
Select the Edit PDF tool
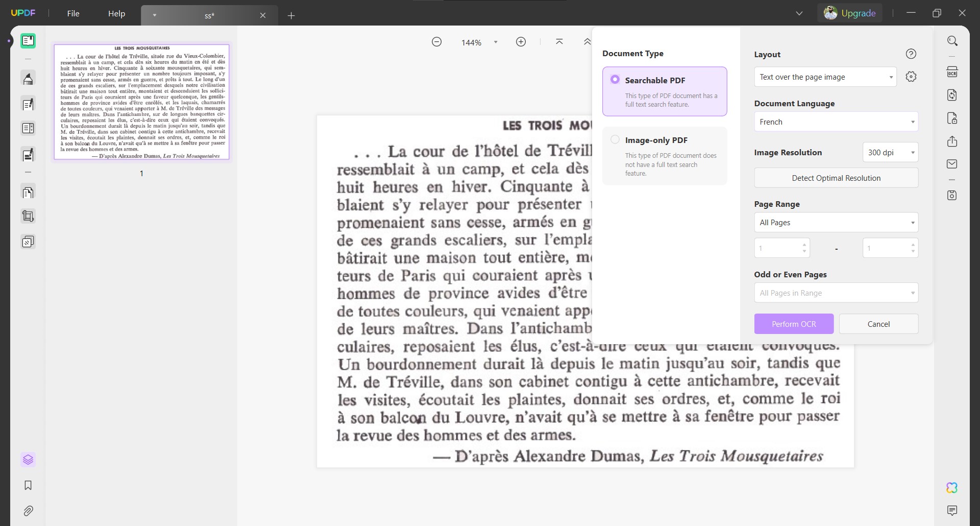(x=28, y=104)
